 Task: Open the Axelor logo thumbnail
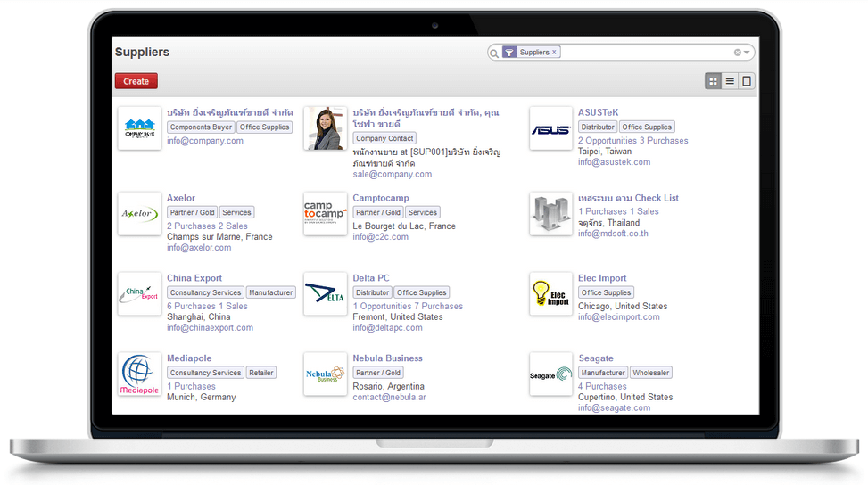[139, 214]
